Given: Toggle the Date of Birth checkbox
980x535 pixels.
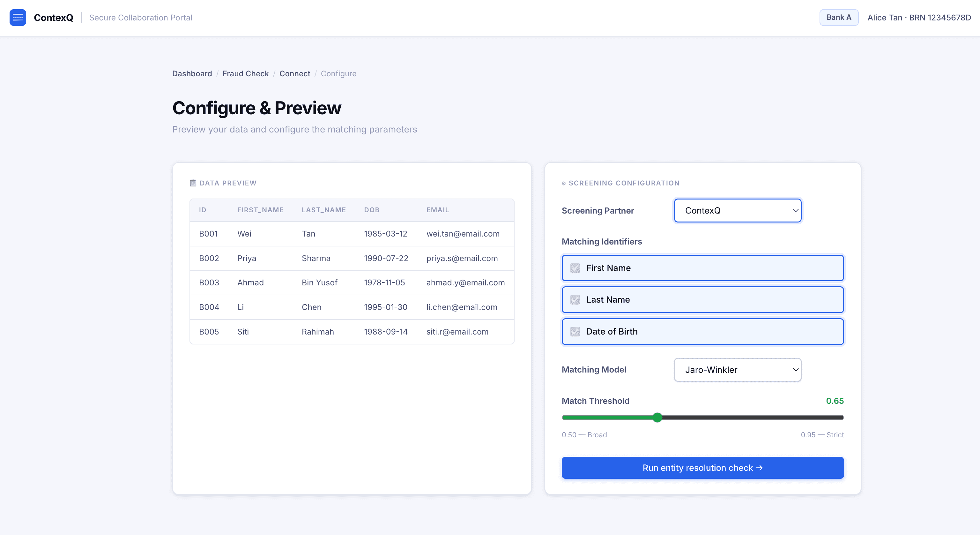Looking at the screenshot, I should pyautogui.click(x=575, y=332).
